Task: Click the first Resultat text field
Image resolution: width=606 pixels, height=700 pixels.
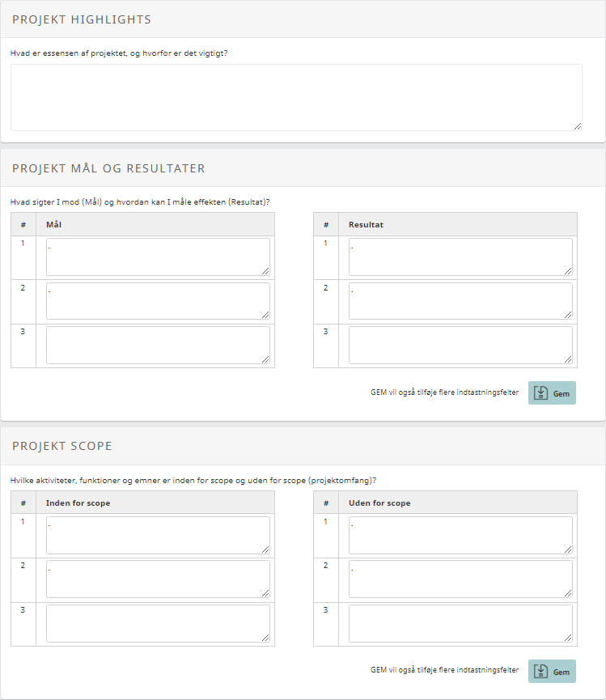Action: 460,257
